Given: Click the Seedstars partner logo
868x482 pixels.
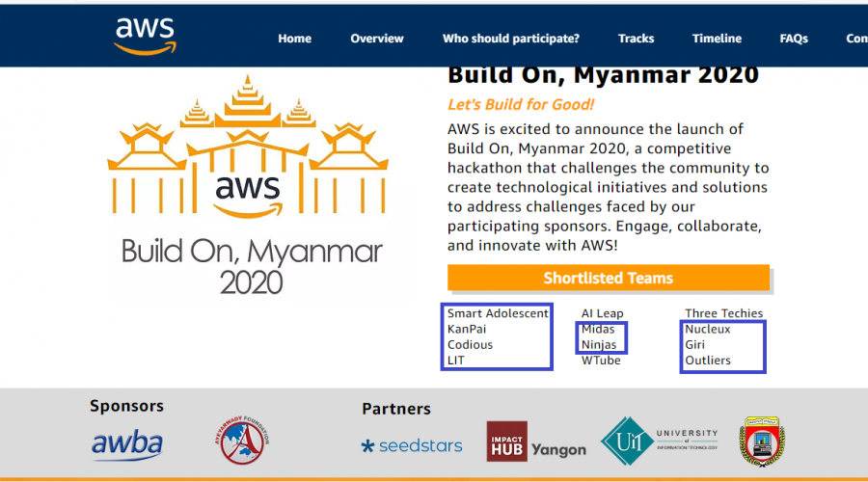Looking at the screenshot, I should (x=412, y=445).
